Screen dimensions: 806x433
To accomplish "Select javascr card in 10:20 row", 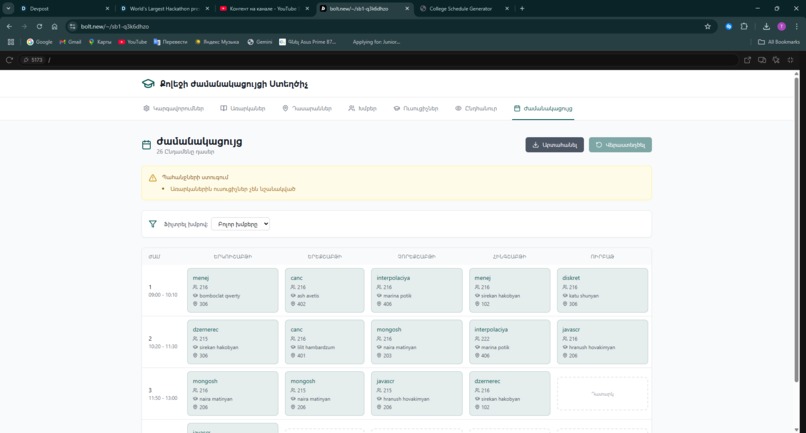I will click(602, 342).
